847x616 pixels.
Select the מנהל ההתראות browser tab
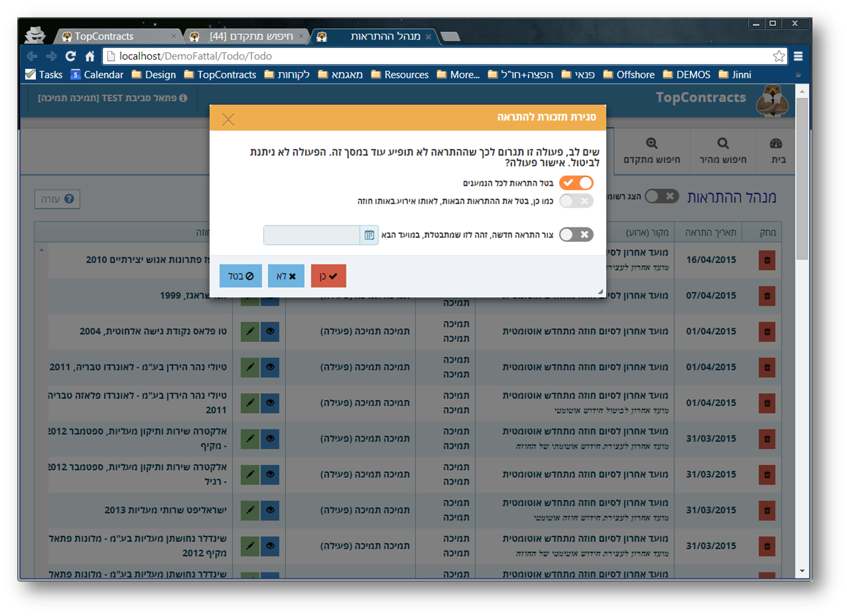(375, 36)
